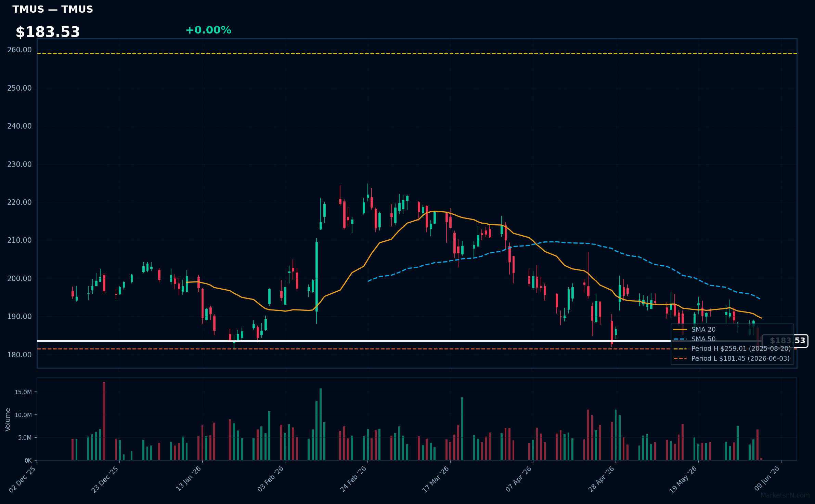Click the 220.00 price axis label
Screen dimensions: 815x504
[20, 202]
